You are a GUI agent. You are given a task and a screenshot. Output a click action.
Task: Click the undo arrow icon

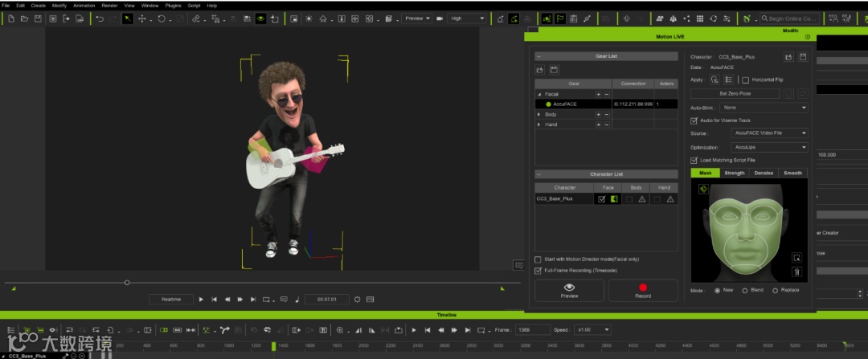(100, 18)
